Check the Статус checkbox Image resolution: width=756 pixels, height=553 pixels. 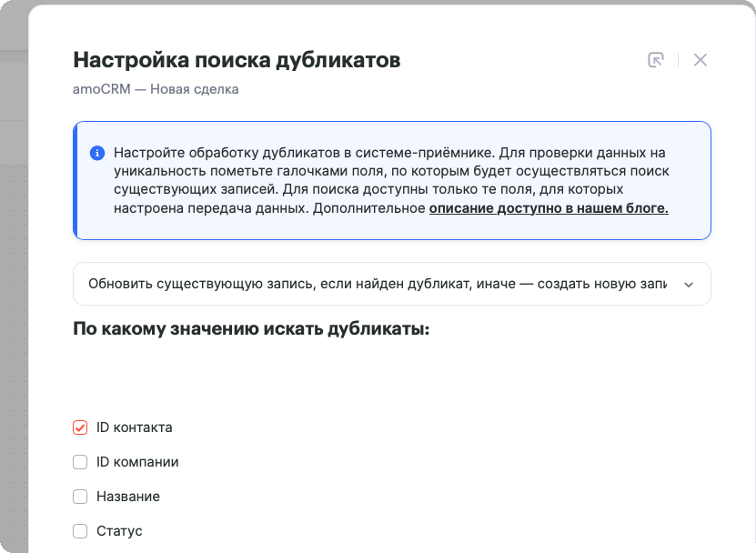tap(80, 531)
